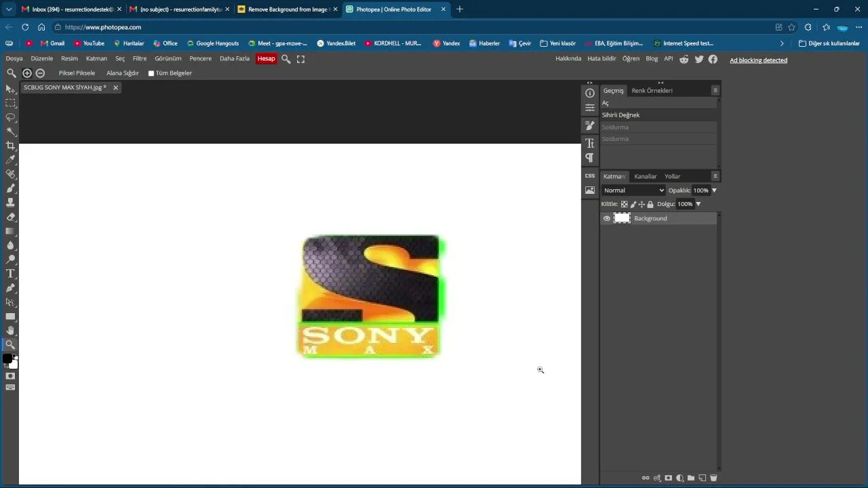The image size is (868, 488).
Task: Select the Crop tool
Action: (10, 146)
